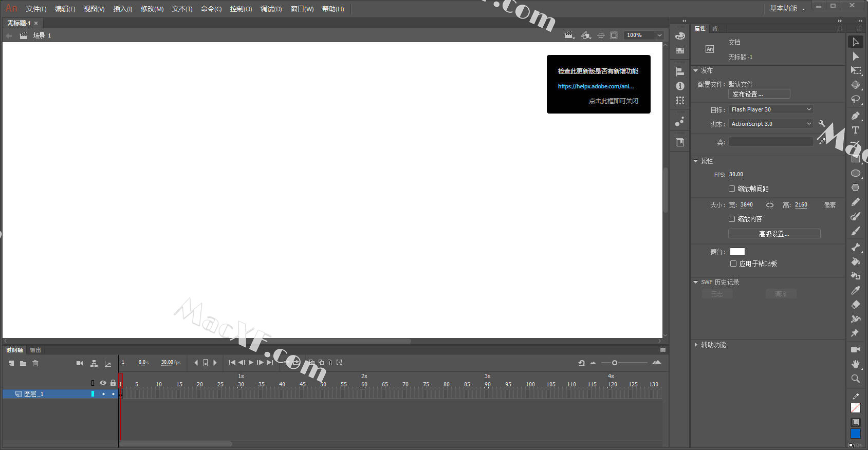Screen dimensions: 868x450
Task: Enable the 缩放帧间距 checkbox
Action: click(732, 189)
